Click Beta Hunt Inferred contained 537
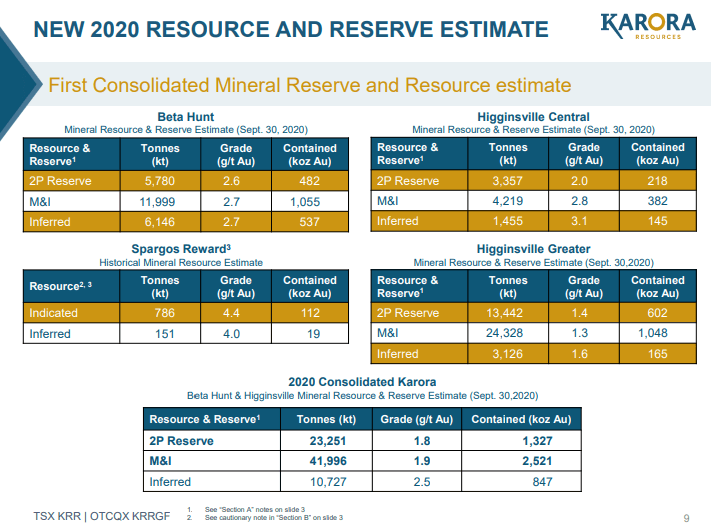The width and height of the screenshot is (711, 523). click(310, 222)
